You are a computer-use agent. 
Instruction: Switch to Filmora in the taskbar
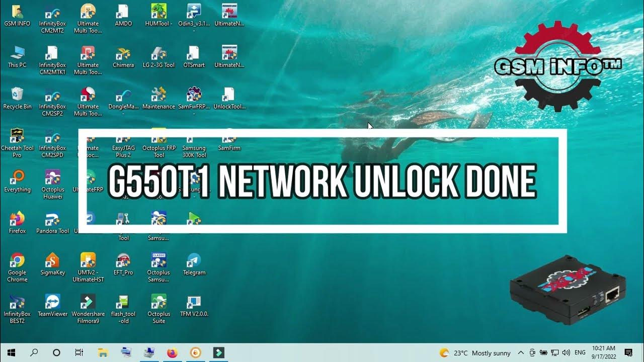click(x=218, y=352)
